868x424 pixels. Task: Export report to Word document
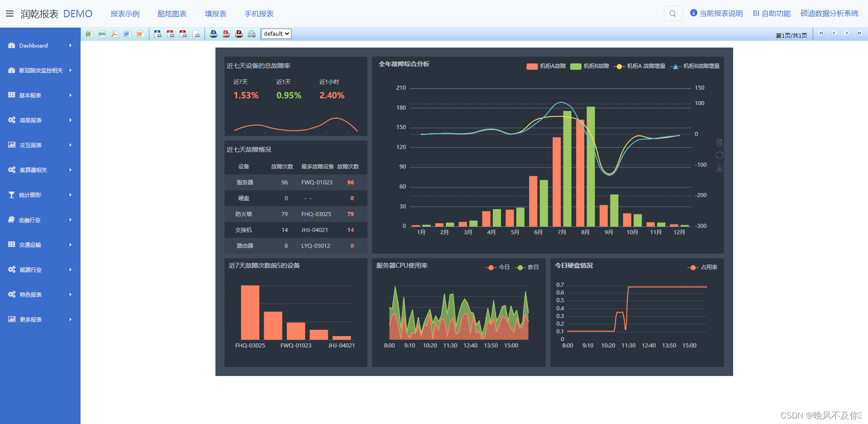coord(127,34)
